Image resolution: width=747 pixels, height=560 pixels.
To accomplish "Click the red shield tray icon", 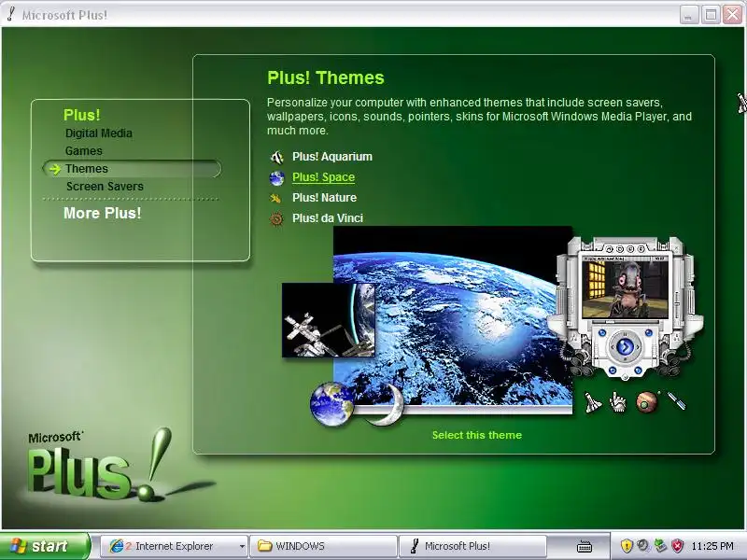I will click(x=678, y=546).
